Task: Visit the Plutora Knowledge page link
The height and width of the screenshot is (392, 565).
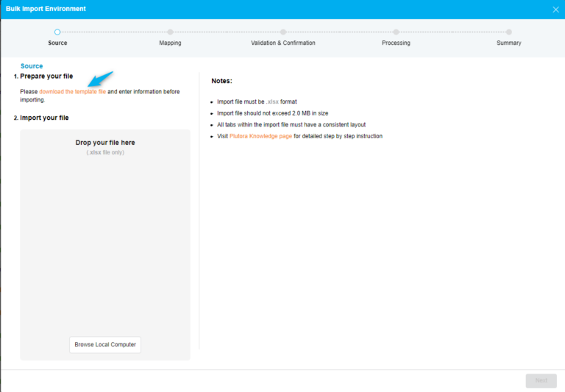Action: (x=260, y=136)
